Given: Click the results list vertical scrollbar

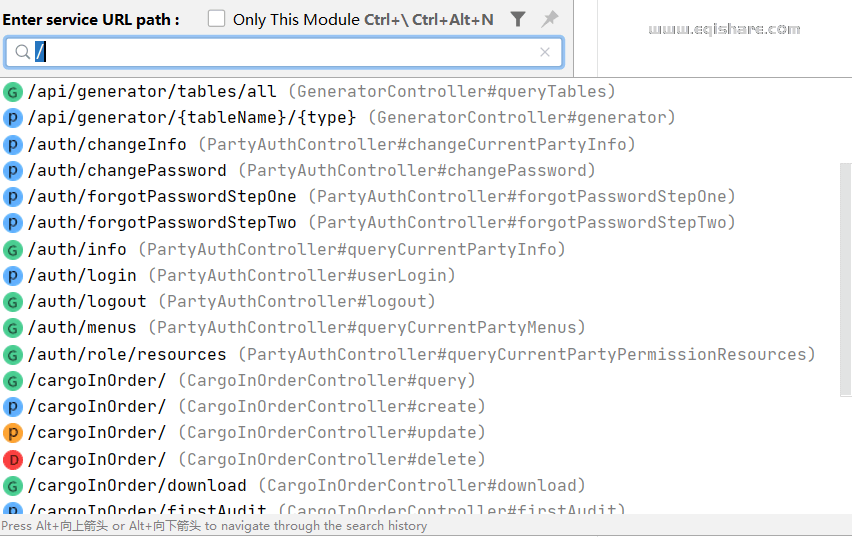Looking at the screenshot, I should [x=845, y=280].
